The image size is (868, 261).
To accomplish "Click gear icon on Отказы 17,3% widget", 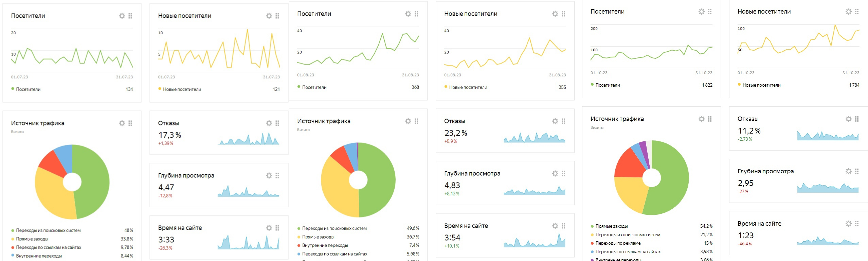I will coord(269,123).
